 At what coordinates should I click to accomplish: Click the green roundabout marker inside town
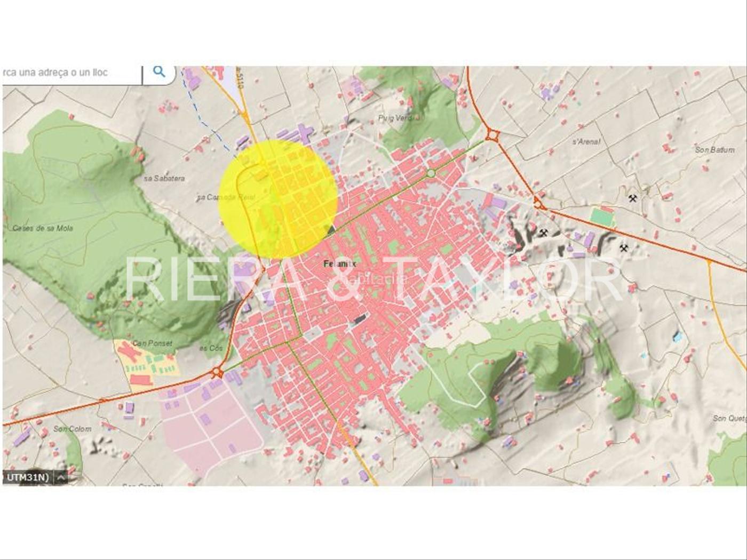click(431, 173)
